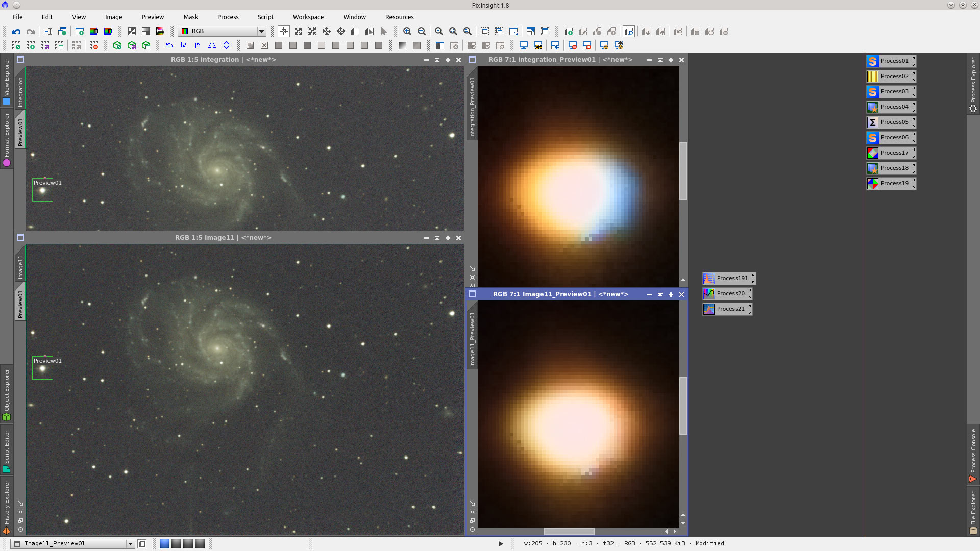Open the RGB channel selector dropdown
The width and height of the screenshot is (980, 551).
coord(261,31)
